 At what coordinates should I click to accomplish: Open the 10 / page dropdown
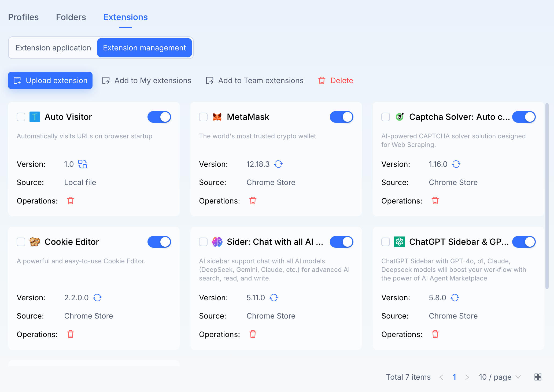500,377
